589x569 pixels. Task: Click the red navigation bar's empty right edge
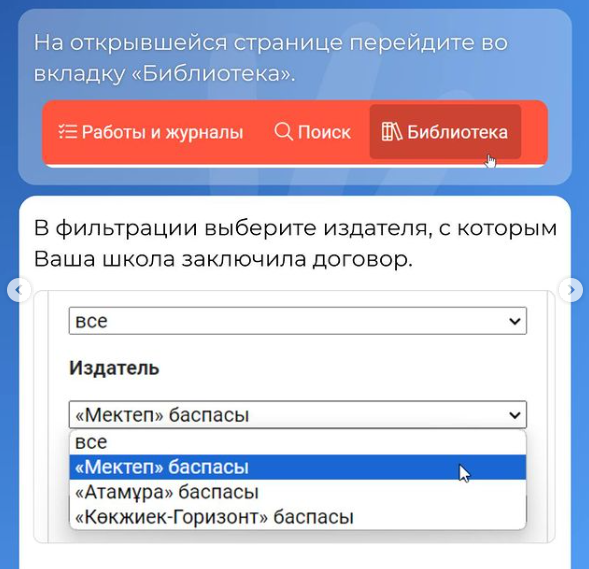pos(534,132)
